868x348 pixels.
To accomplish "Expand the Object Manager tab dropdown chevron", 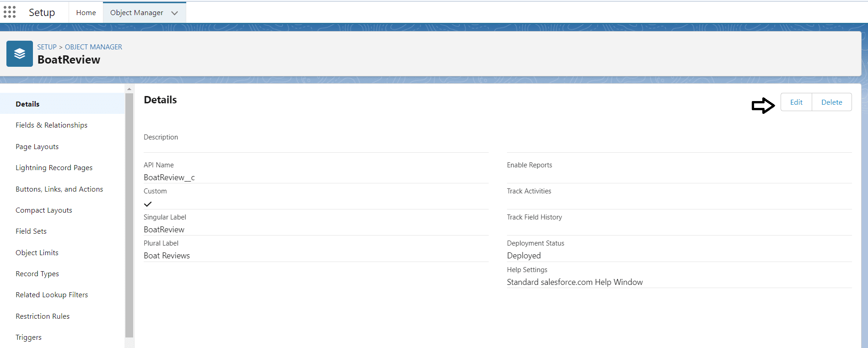I will (174, 13).
